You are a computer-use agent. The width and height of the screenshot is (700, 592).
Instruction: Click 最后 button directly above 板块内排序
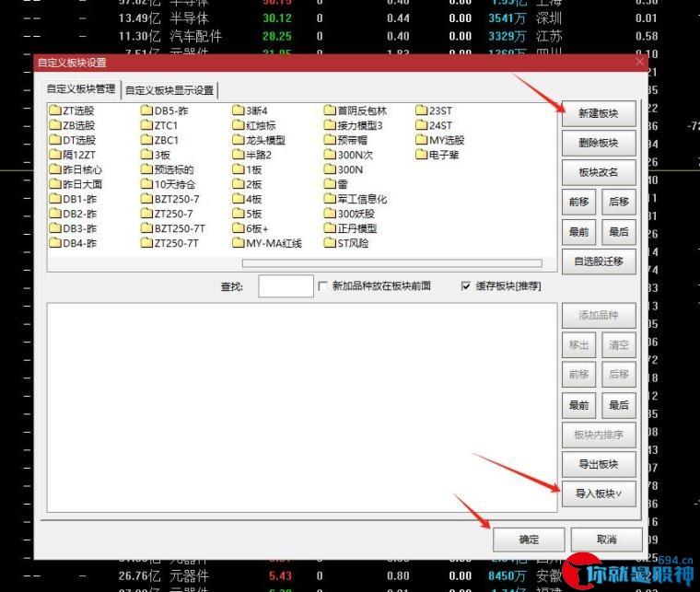[619, 405]
